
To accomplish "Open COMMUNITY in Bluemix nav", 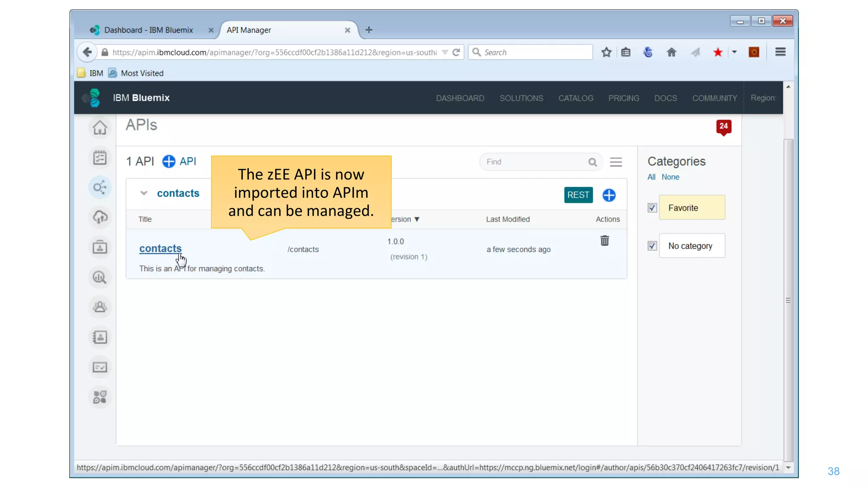I will (715, 98).
